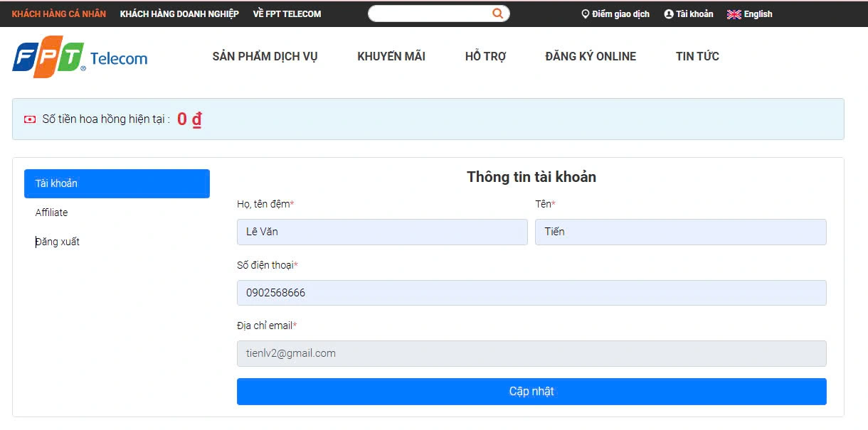Select the KHÁCH HÀNG CÁ NHÂN tab
The width and height of the screenshot is (868, 430).
click(59, 14)
